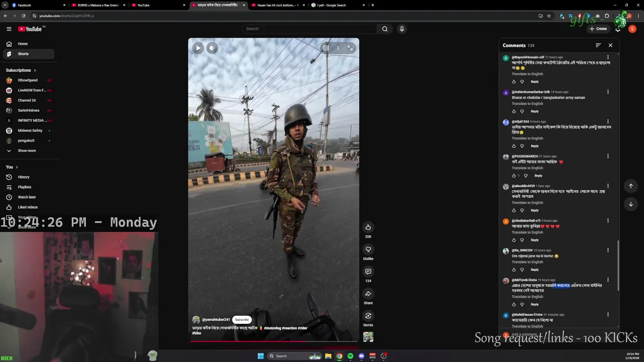
Task: Open File Explorer from the taskbar
Action: (x=328, y=356)
